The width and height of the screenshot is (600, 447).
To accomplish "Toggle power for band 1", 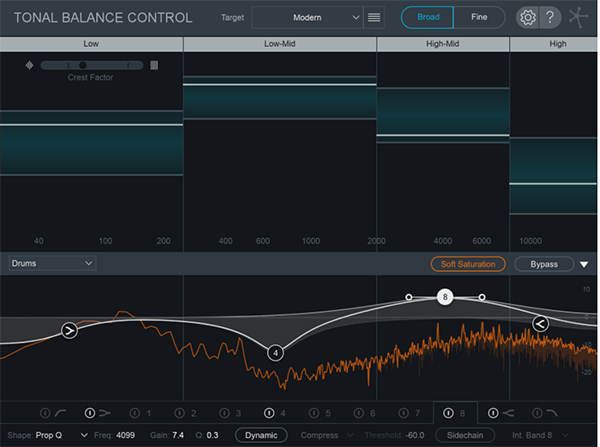I will click(135, 413).
